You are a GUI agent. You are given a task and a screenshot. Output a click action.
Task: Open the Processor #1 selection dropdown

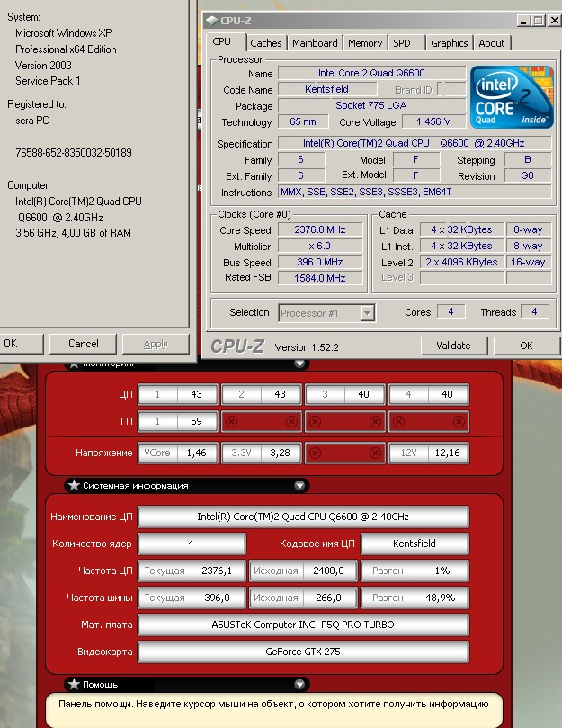pyautogui.click(x=367, y=313)
